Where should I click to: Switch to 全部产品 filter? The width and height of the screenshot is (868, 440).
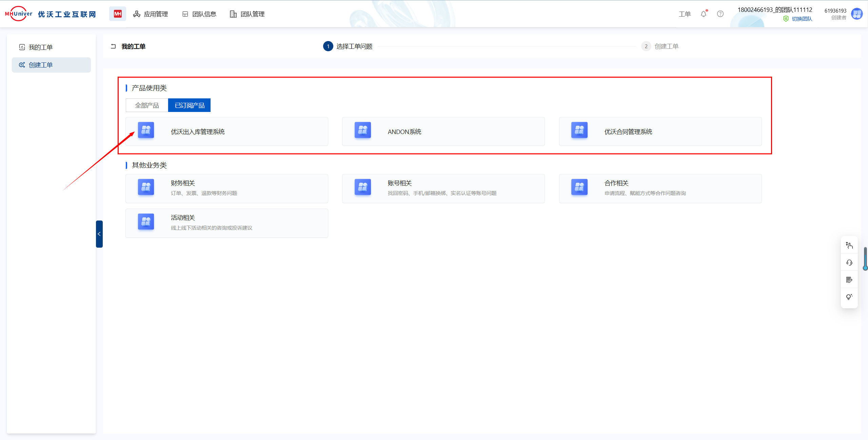coord(147,106)
